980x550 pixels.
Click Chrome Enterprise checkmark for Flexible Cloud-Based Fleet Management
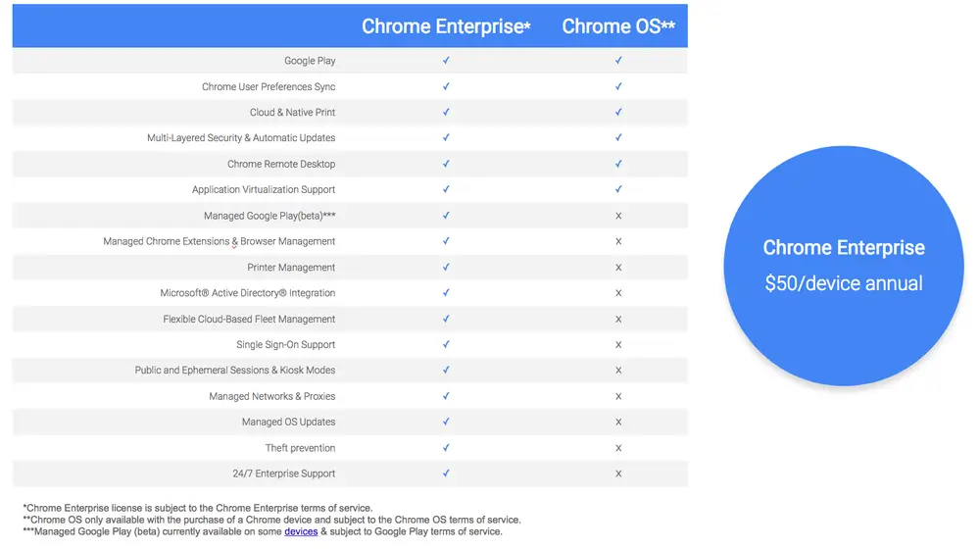click(446, 319)
